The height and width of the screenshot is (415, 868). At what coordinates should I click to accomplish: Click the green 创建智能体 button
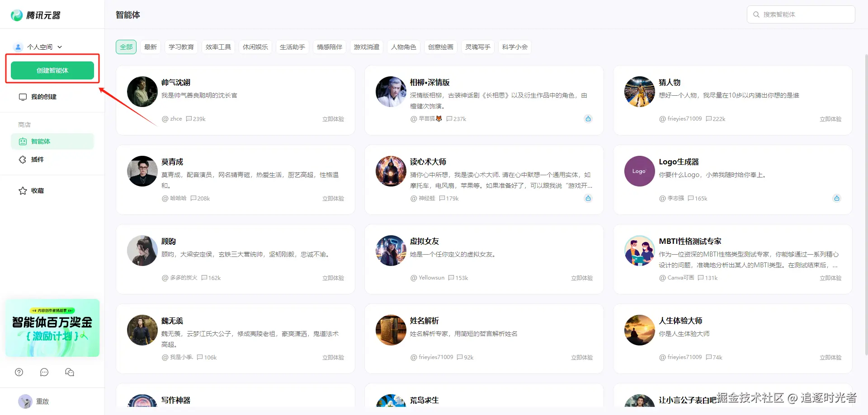pos(52,70)
